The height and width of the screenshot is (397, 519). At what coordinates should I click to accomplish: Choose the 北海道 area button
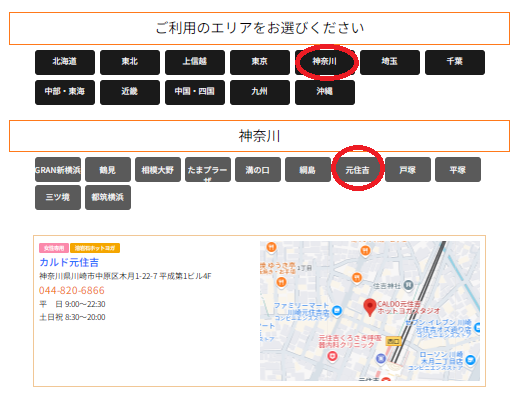[x=65, y=62]
